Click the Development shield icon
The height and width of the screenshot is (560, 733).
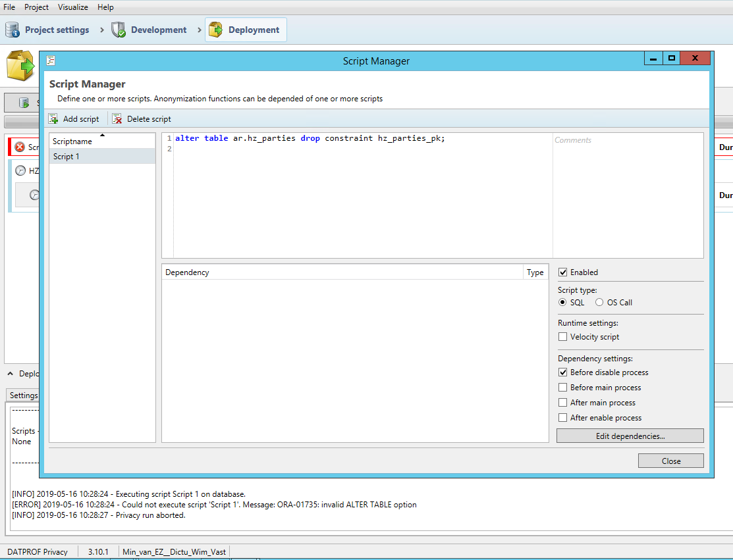pyautogui.click(x=119, y=30)
